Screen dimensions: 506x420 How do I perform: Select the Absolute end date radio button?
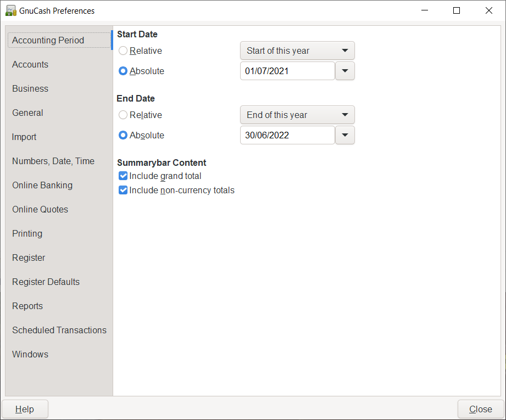coord(123,136)
